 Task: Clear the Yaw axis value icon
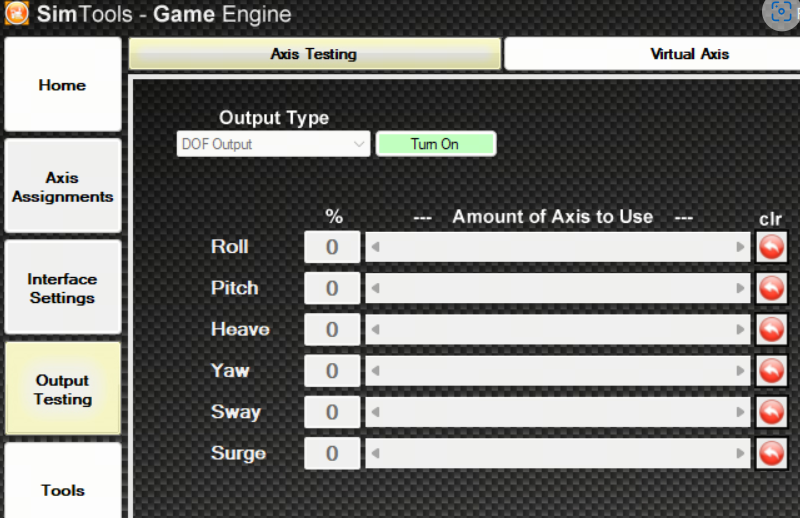(x=771, y=371)
